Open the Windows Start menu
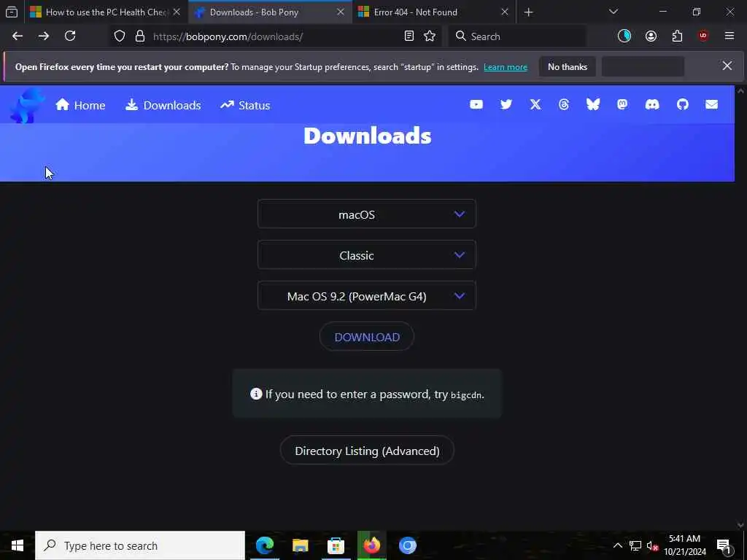The height and width of the screenshot is (560, 747). tap(18, 545)
